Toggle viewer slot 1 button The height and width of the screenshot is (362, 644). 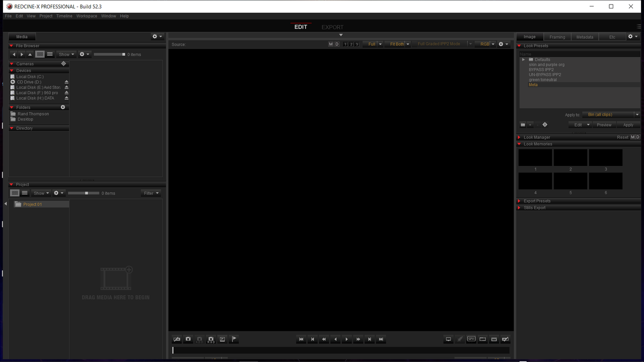(346, 44)
